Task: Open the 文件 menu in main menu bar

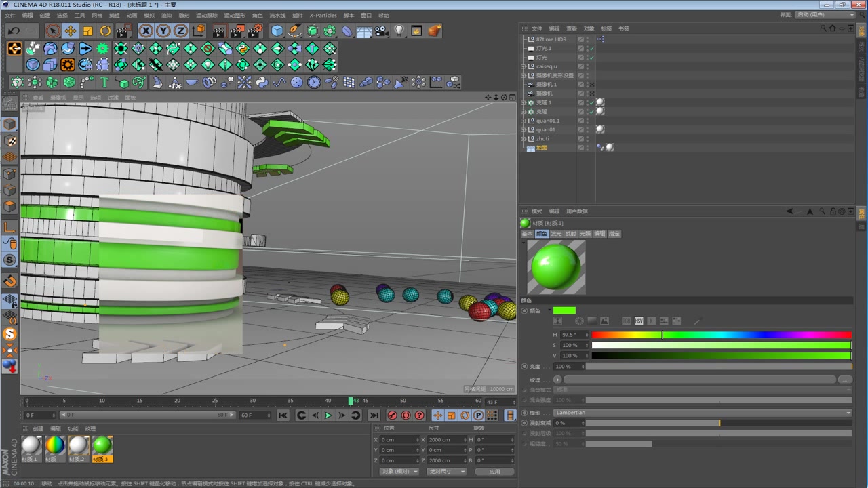Action: (x=10, y=15)
